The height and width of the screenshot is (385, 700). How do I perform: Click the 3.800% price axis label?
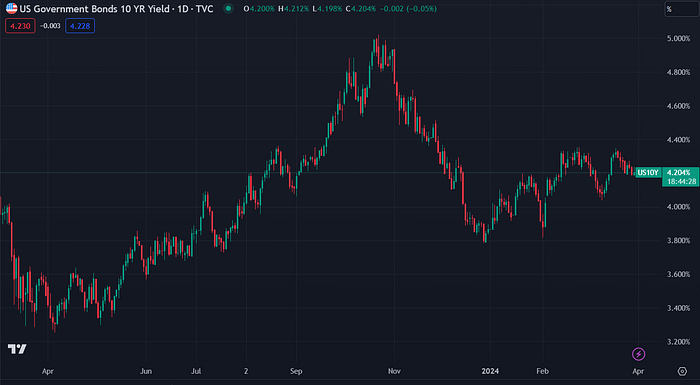coord(679,241)
